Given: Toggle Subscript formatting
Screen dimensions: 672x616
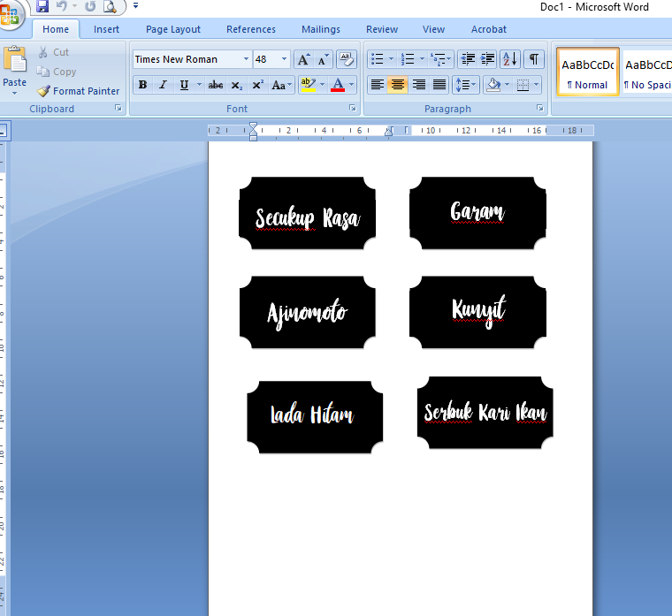Looking at the screenshot, I should click(x=237, y=85).
